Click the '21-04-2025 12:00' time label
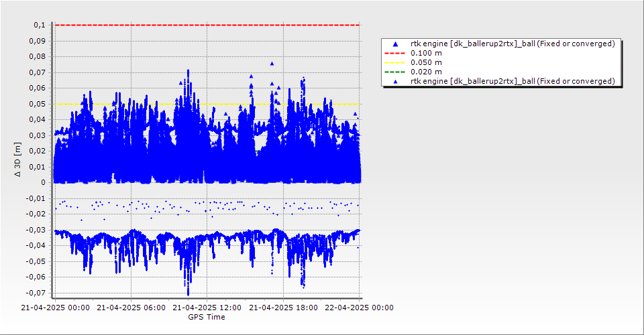The image size is (644, 335). (207, 308)
